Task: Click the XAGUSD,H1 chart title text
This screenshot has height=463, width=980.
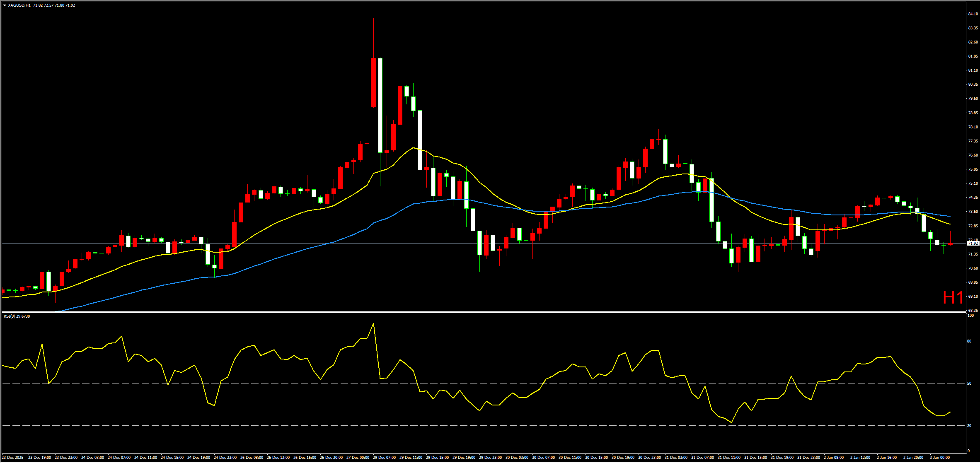Action: 19,5
